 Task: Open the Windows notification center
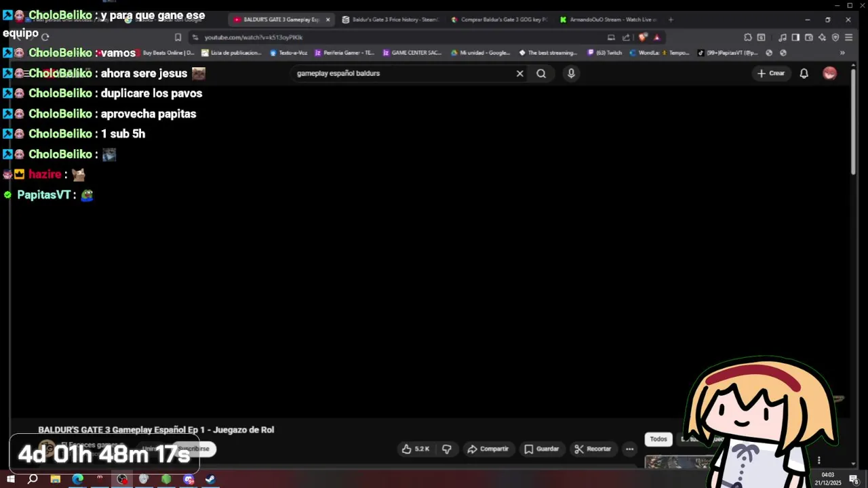[854, 479]
